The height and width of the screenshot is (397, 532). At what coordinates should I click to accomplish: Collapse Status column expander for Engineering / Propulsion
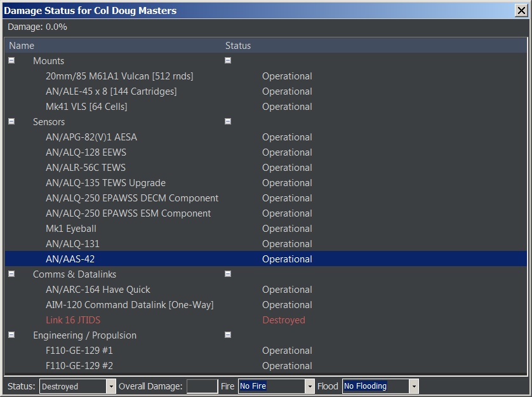click(228, 335)
